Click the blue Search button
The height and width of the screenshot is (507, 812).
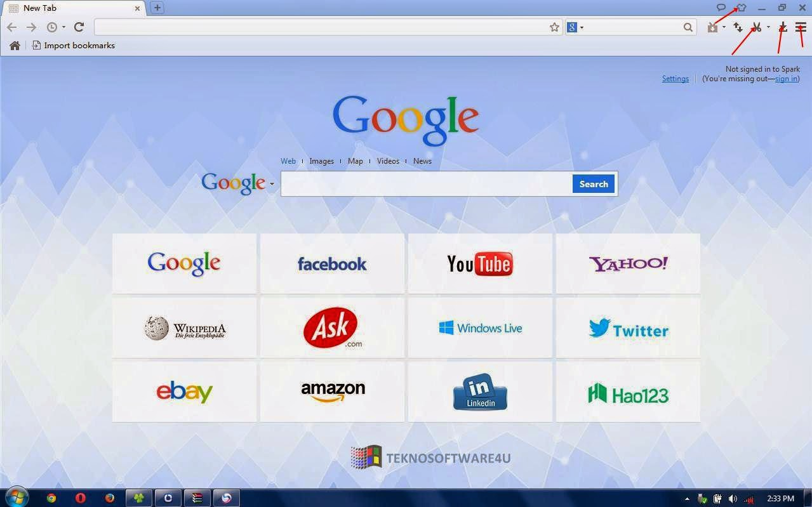click(x=594, y=184)
